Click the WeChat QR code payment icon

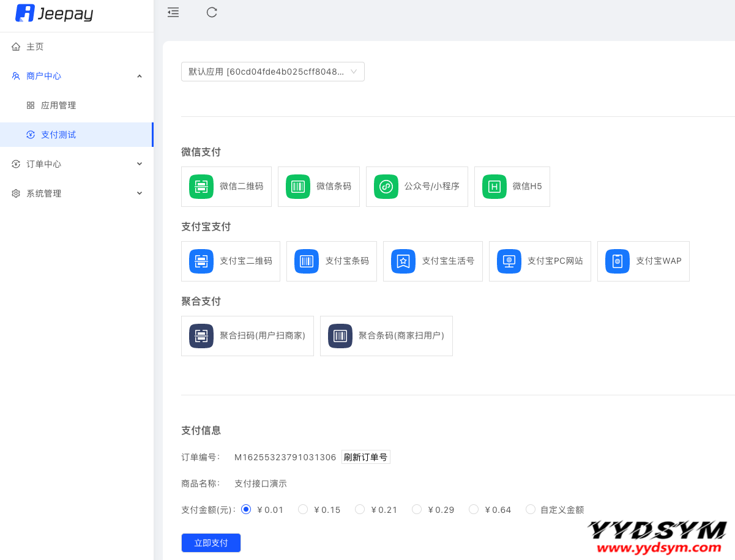click(201, 187)
